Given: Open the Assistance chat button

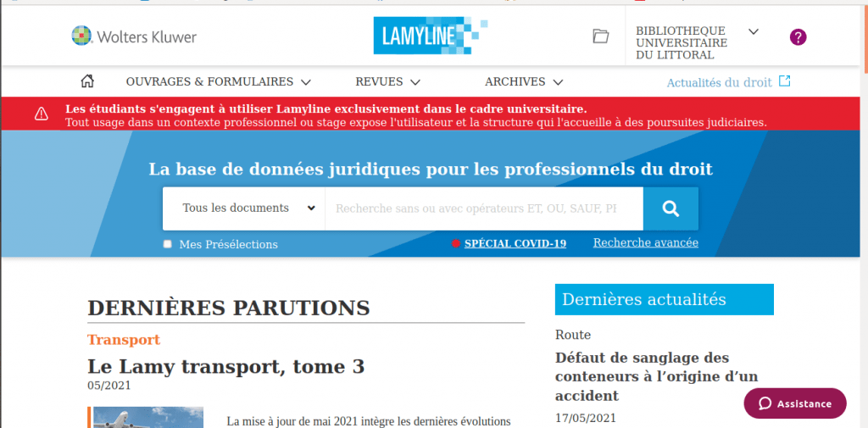Looking at the screenshot, I should 795,403.
